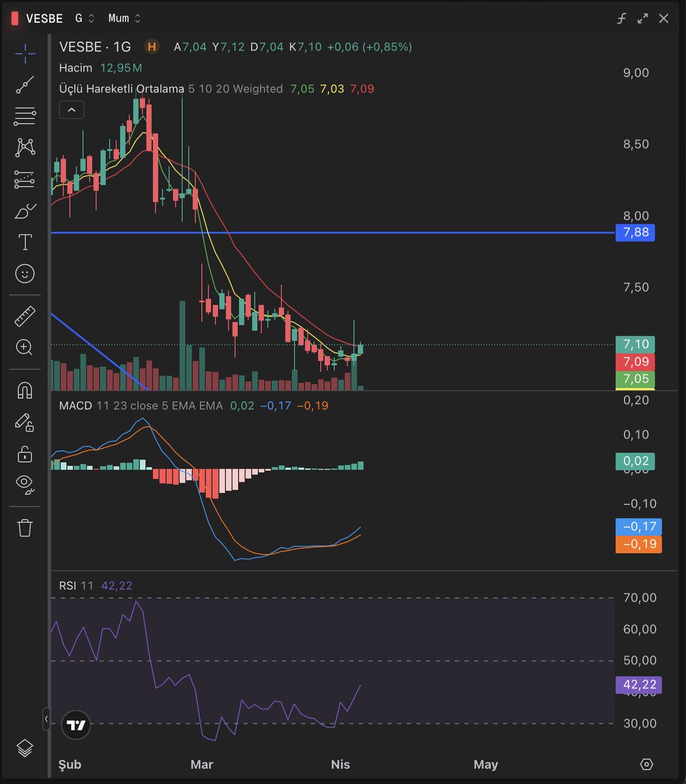686x784 pixels.
Task: Click the green 7,05 moving average label
Action: (635, 380)
